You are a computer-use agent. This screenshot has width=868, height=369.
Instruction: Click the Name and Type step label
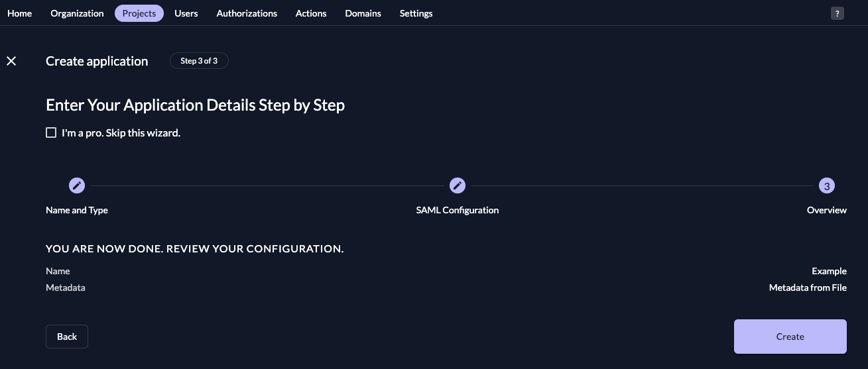(77, 210)
